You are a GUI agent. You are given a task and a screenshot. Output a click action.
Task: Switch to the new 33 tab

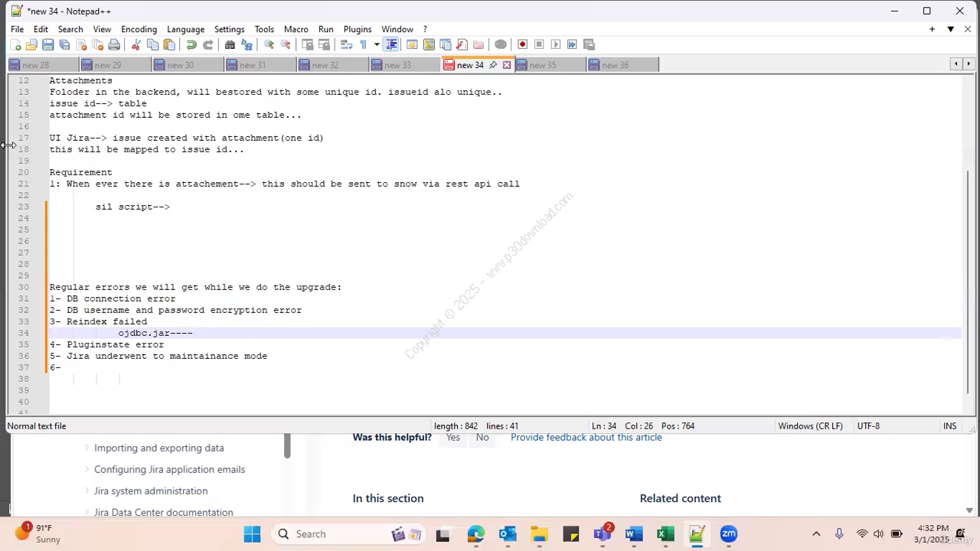click(403, 65)
